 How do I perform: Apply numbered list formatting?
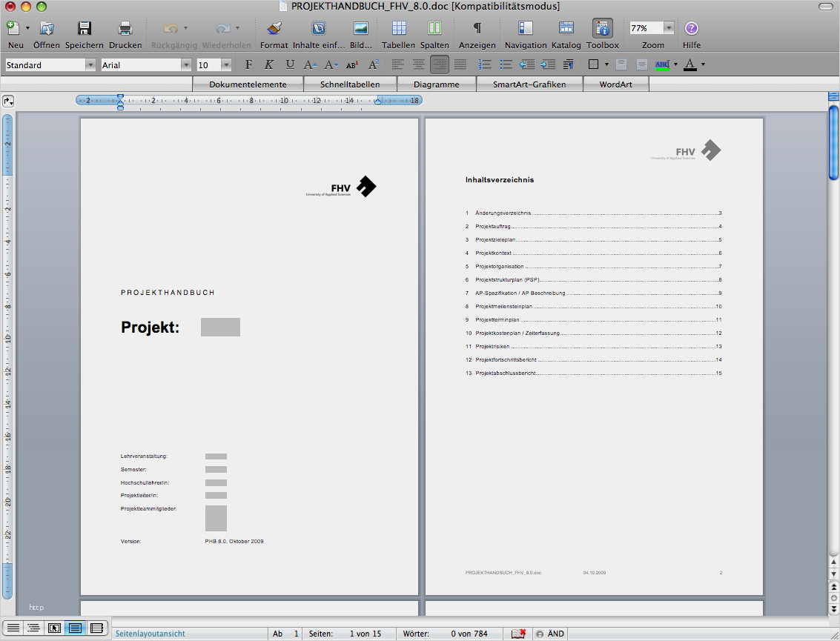click(485, 64)
